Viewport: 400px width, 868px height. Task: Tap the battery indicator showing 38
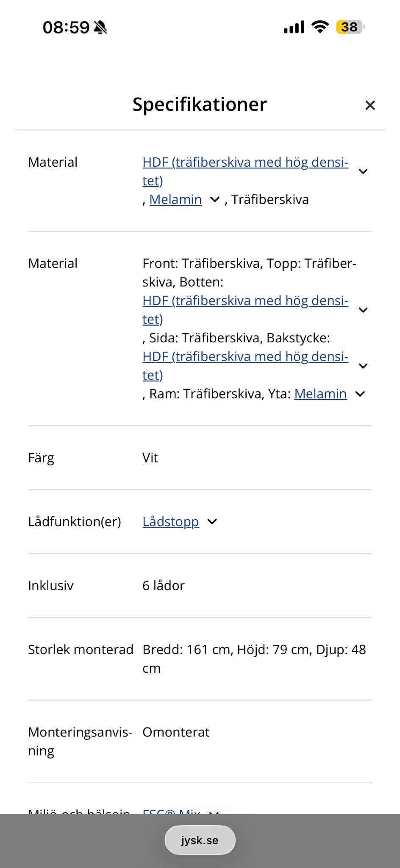coord(350,27)
